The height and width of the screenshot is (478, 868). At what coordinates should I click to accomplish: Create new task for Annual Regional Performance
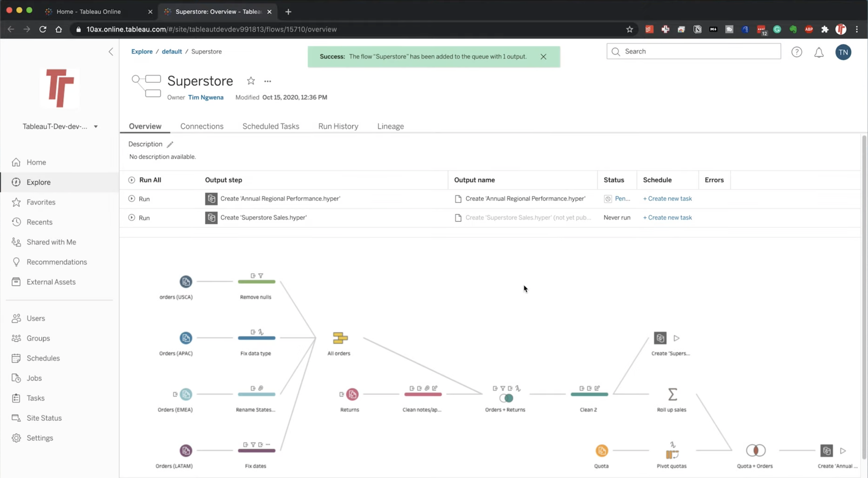tap(667, 198)
